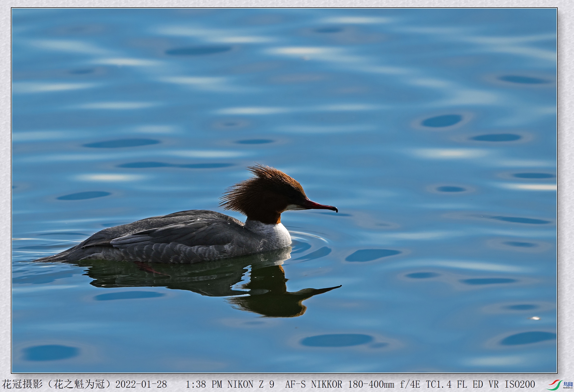Click the camera model NIKON Z 9
This screenshot has height=392, width=574.
pyautogui.click(x=251, y=384)
